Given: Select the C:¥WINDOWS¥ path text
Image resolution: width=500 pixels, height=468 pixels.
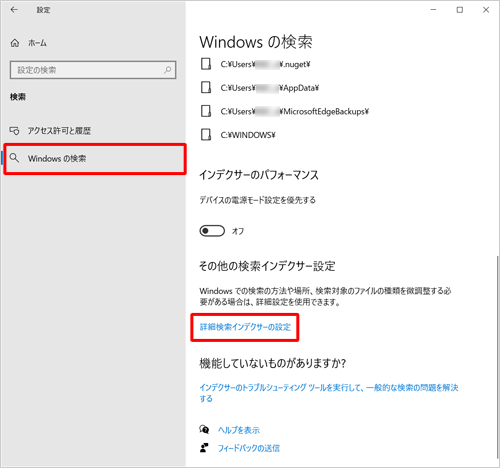Looking at the screenshot, I should (x=248, y=135).
